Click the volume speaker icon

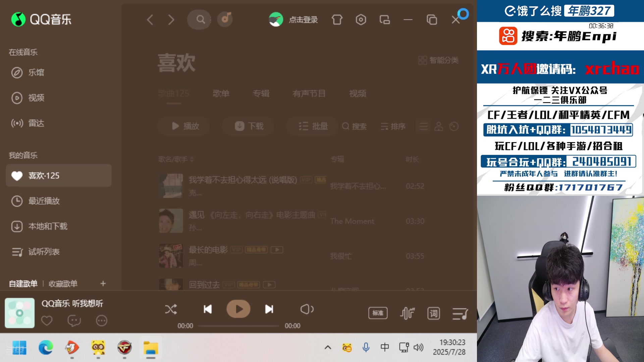tap(307, 309)
